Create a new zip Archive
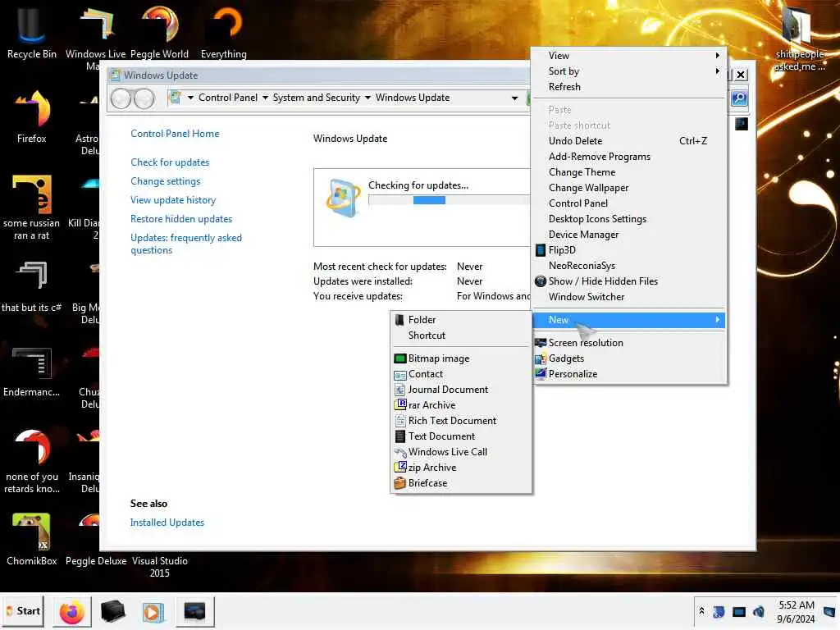This screenshot has height=630, width=840. 461,467
